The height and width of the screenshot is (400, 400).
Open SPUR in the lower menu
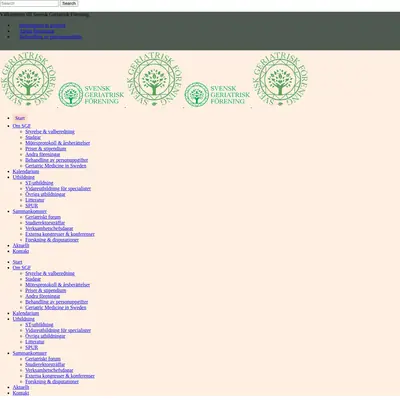(32, 347)
